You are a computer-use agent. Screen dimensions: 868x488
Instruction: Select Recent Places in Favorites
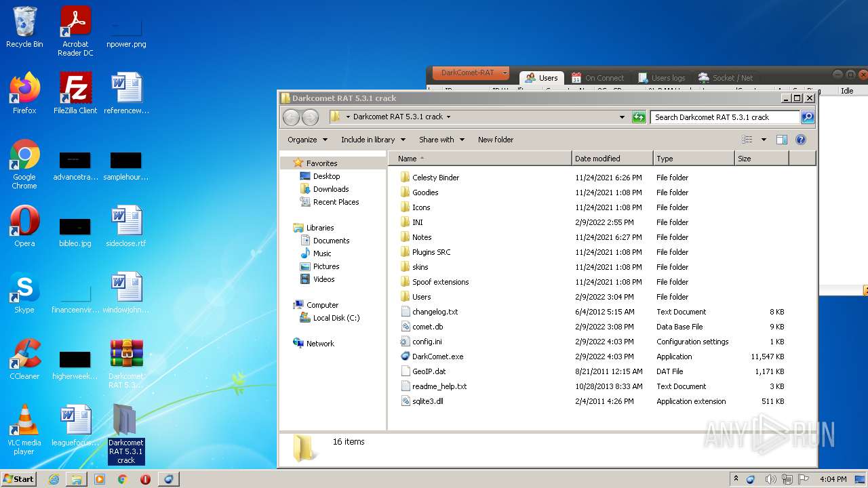336,202
